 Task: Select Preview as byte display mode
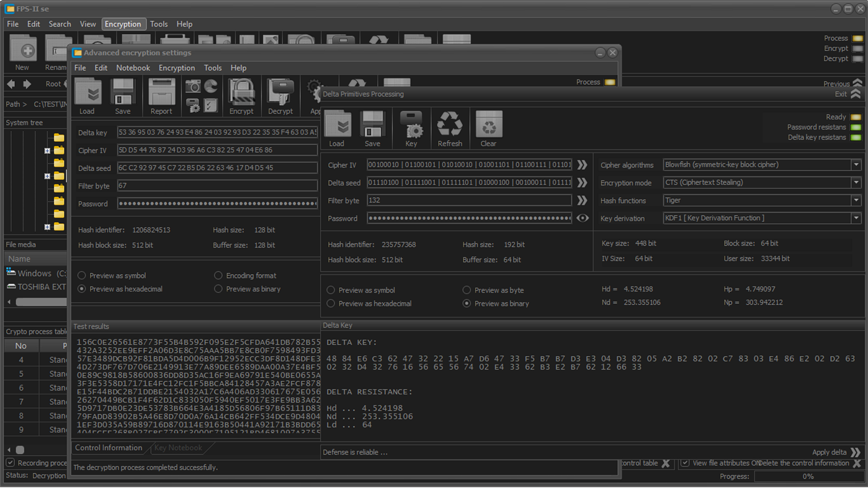[x=467, y=290]
